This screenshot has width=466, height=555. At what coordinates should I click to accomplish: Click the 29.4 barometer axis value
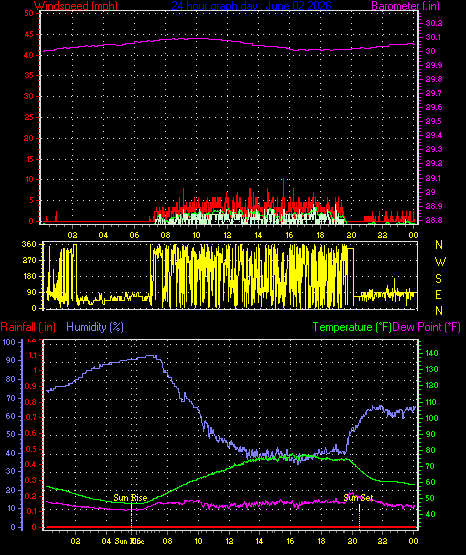point(433,136)
